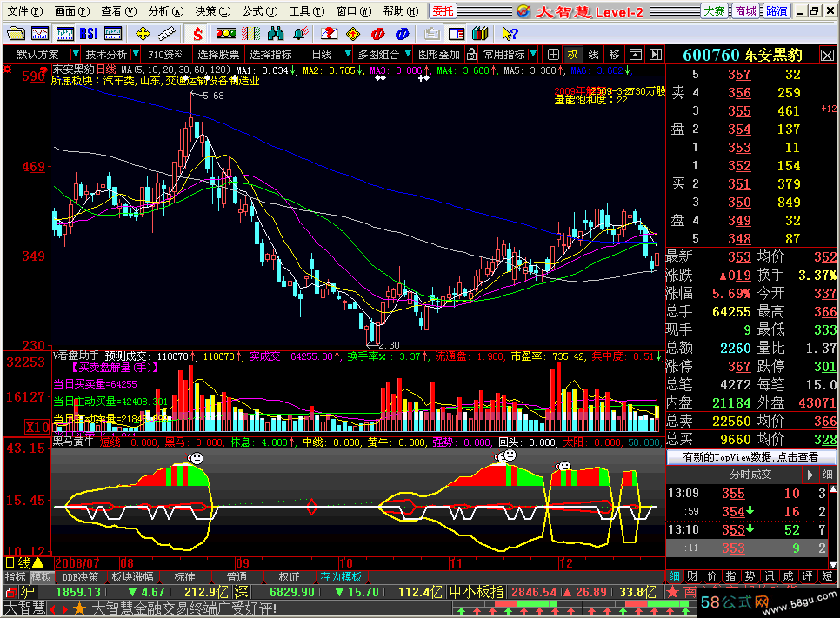Viewport: 840px width, 618px height.
Task: Click the cyan chart panel icon after RSI
Action: coord(113,34)
